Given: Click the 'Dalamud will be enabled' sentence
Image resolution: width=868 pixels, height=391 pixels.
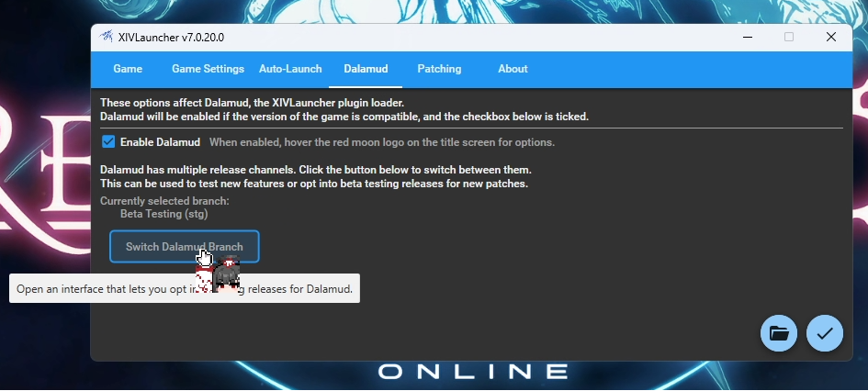Looking at the screenshot, I should pos(344,117).
